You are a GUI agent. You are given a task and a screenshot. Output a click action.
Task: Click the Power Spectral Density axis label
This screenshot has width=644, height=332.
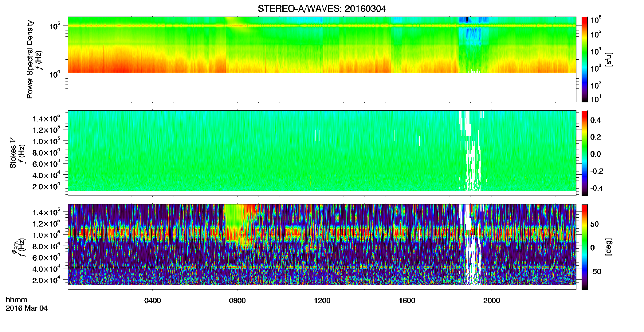click(30, 59)
